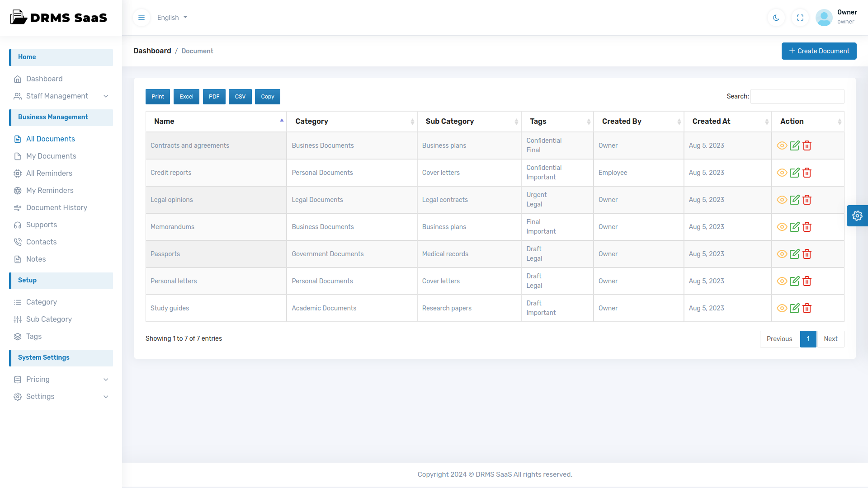Screen dimensions: 868x488
Task: Export the table as PDF
Action: (214, 96)
